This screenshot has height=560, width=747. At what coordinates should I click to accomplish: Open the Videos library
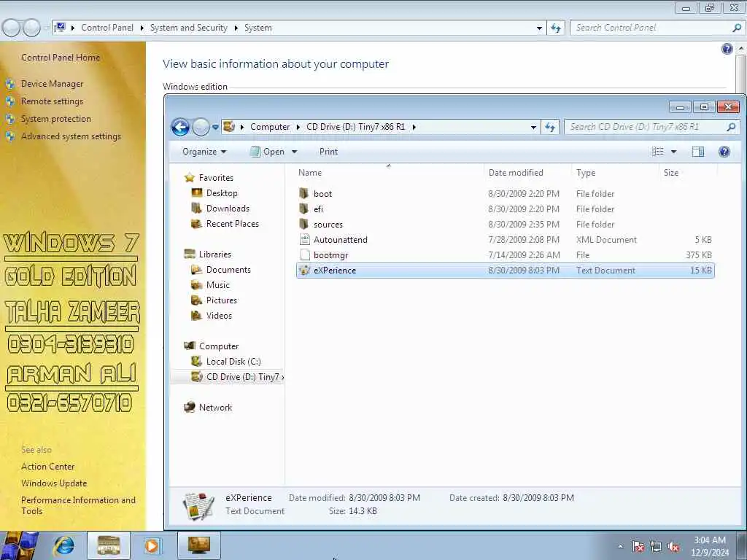(219, 315)
